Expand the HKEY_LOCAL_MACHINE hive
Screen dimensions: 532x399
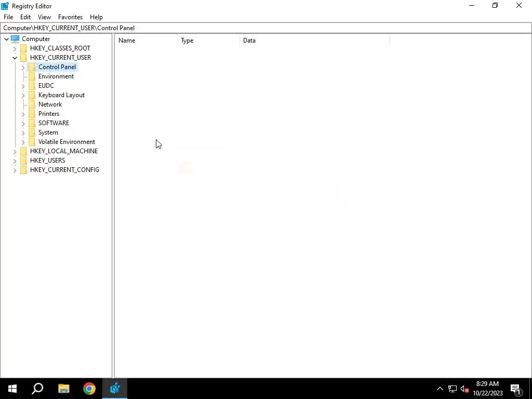pyautogui.click(x=15, y=151)
